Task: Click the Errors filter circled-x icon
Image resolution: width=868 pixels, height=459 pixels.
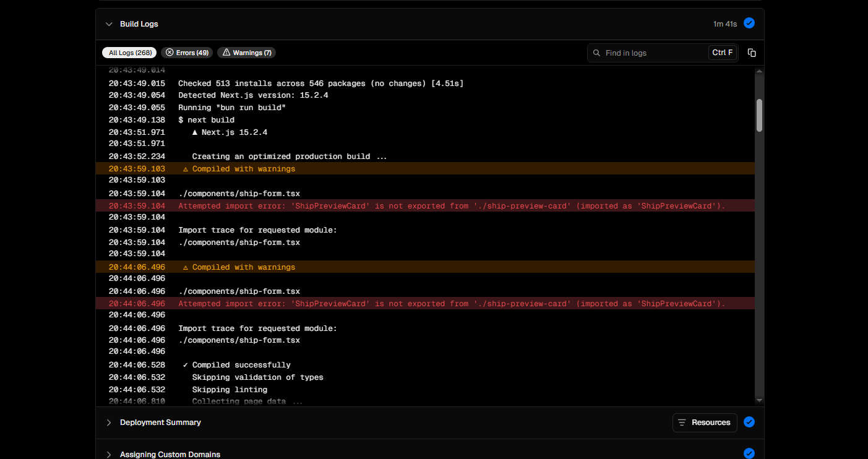Action: (170, 53)
